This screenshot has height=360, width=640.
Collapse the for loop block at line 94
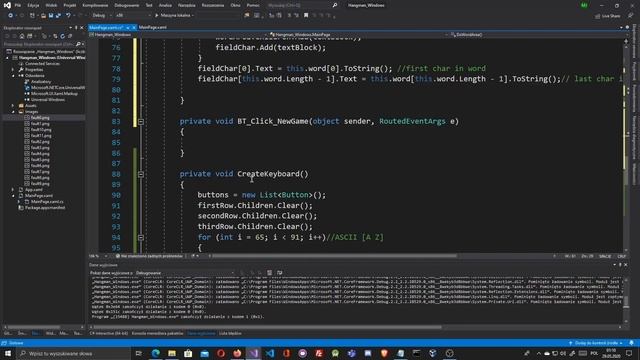coord(141,238)
